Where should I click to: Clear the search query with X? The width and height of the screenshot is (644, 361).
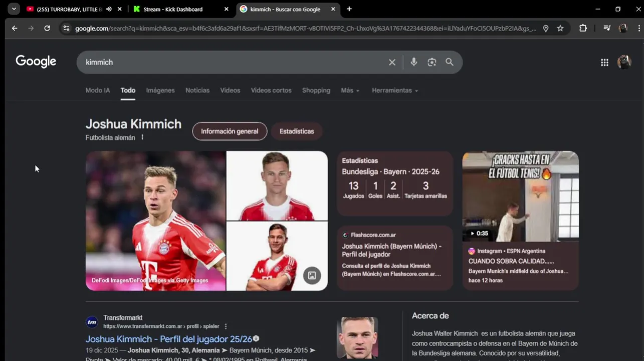click(x=392, y=62)
